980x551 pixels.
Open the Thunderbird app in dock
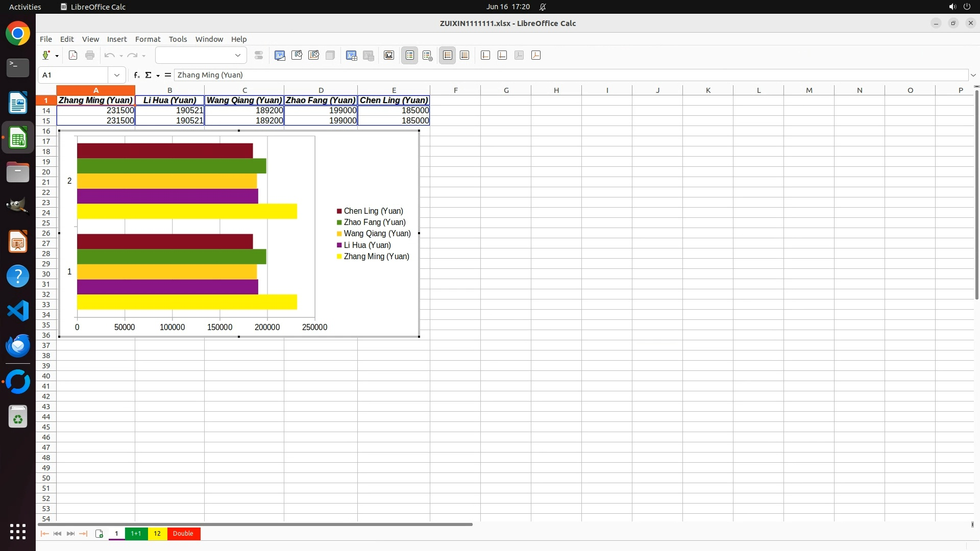(18, 346)
